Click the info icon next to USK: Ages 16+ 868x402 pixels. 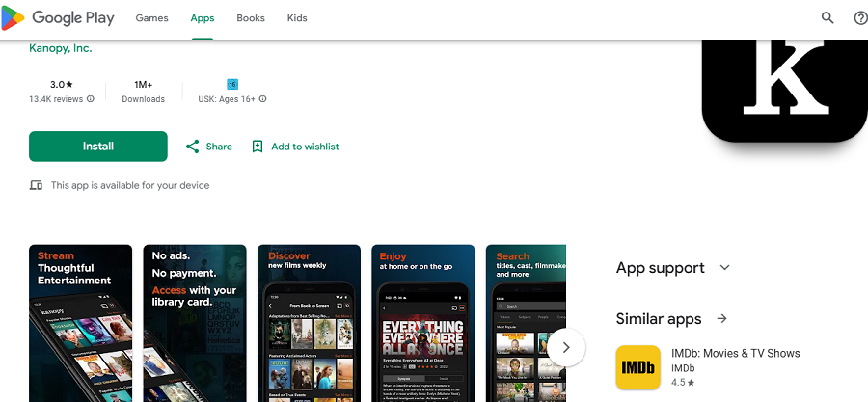(263, 99)
